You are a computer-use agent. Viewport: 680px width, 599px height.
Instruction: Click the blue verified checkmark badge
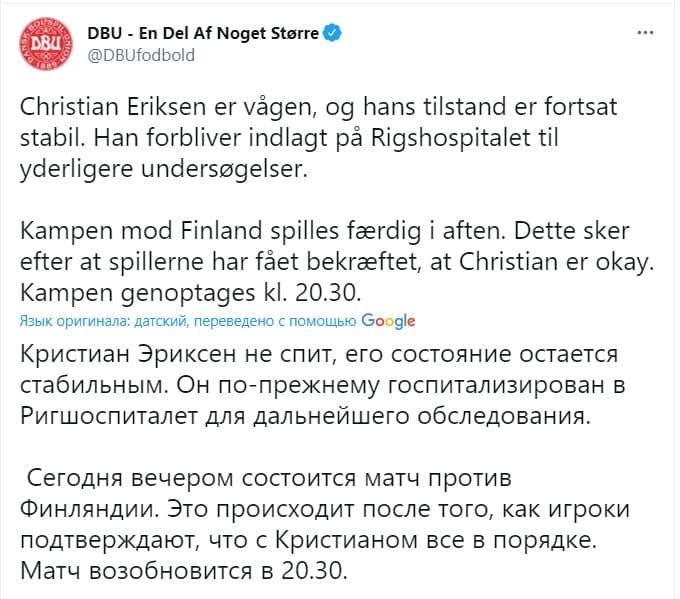tap(333, 32)
